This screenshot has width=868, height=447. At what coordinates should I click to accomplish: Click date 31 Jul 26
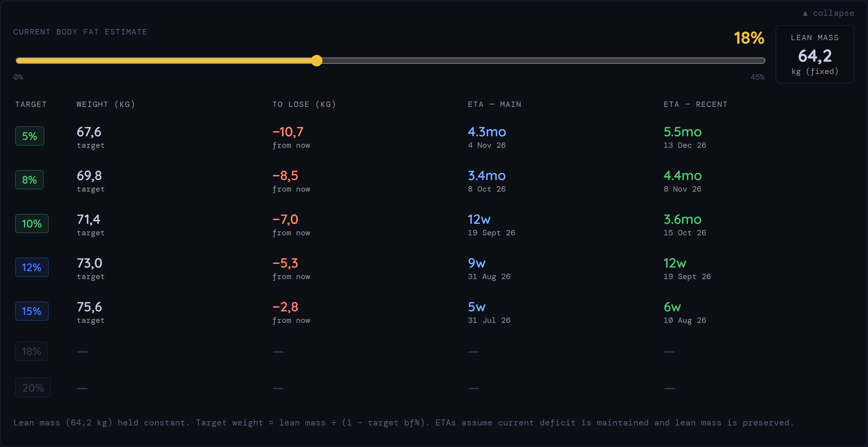(x=489, y=320)
